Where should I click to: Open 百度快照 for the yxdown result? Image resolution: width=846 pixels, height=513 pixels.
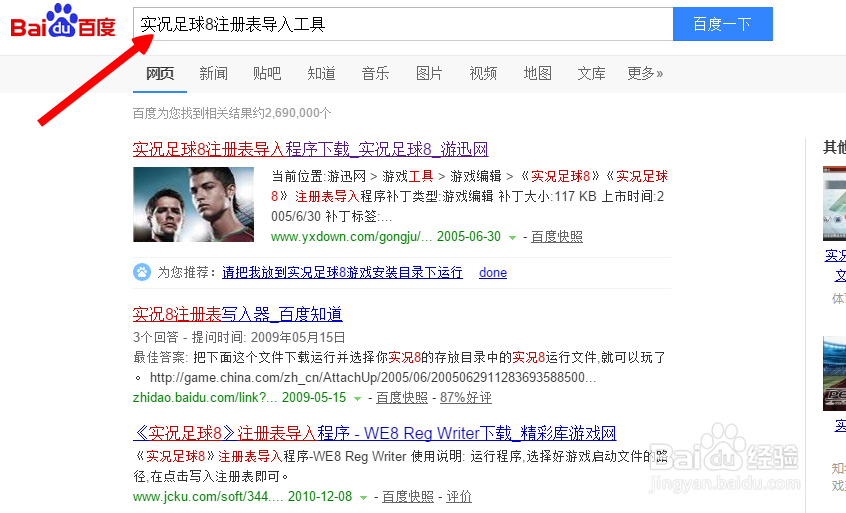557,237
